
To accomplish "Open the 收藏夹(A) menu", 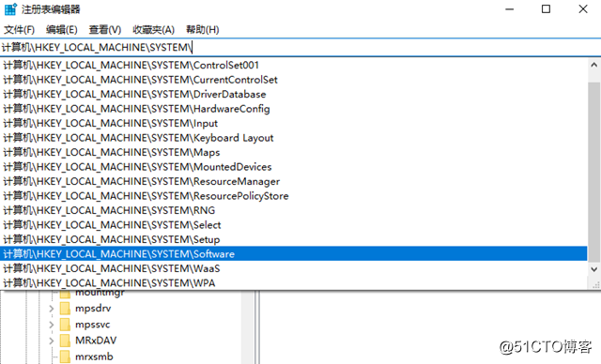I will coord(153,29).
